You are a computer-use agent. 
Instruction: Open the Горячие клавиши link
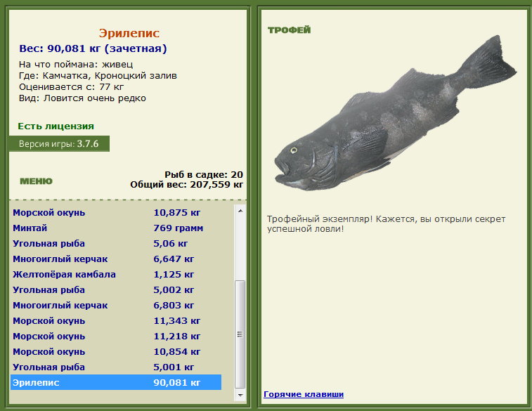[304, 394]
